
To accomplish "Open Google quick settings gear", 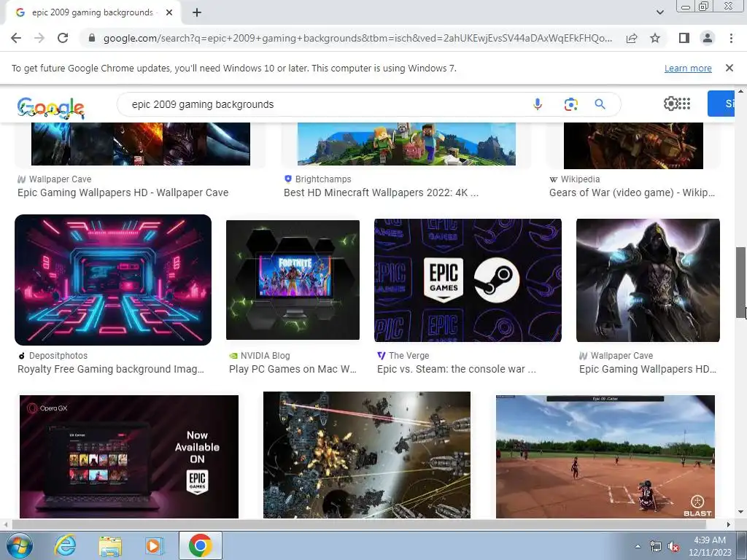I will tap(671, 104).
